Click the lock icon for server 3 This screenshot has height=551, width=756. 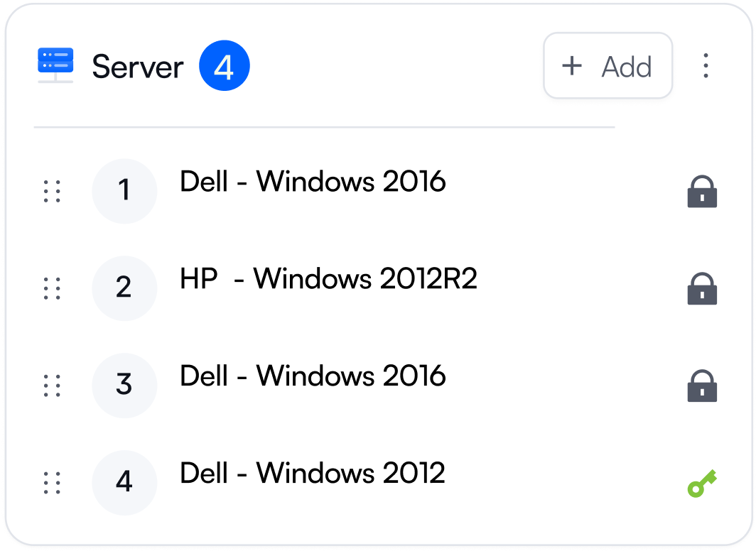click(702, 386)
